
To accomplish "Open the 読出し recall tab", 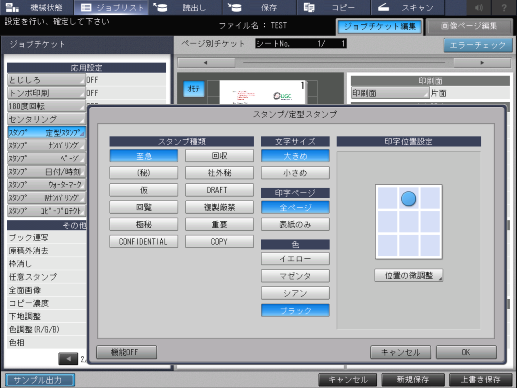I will click(185, 7).
